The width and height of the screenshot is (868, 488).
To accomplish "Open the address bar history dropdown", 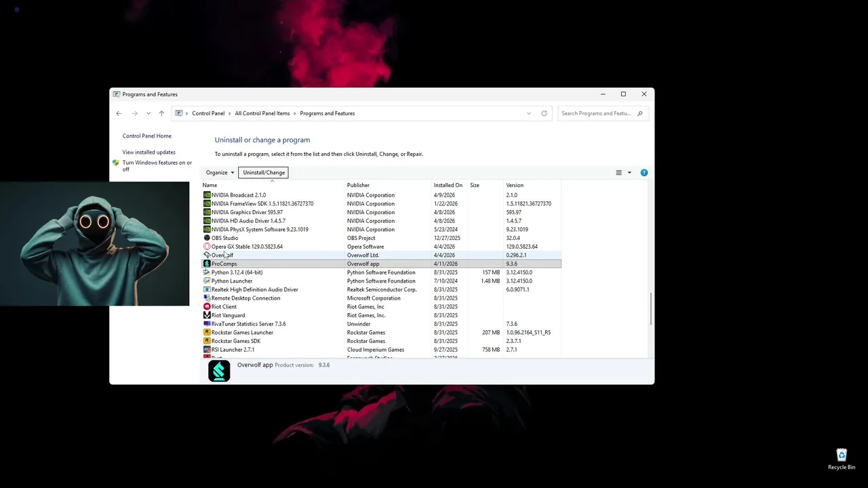I will [x=529, y=113].
